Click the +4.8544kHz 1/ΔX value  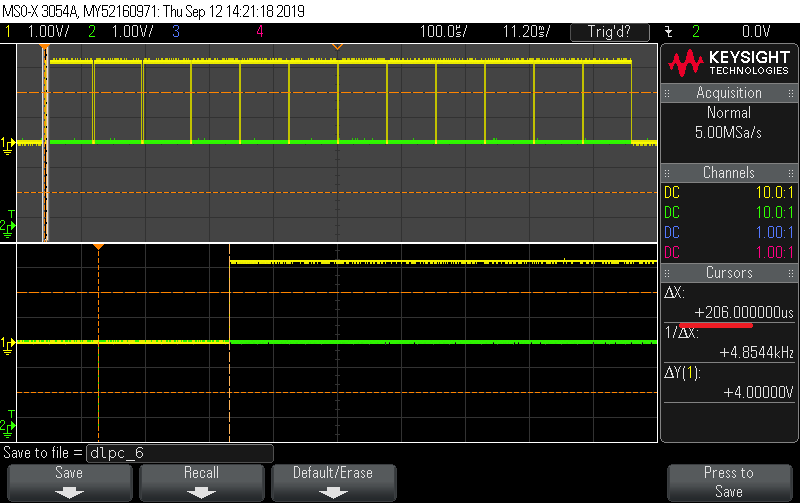757,353
